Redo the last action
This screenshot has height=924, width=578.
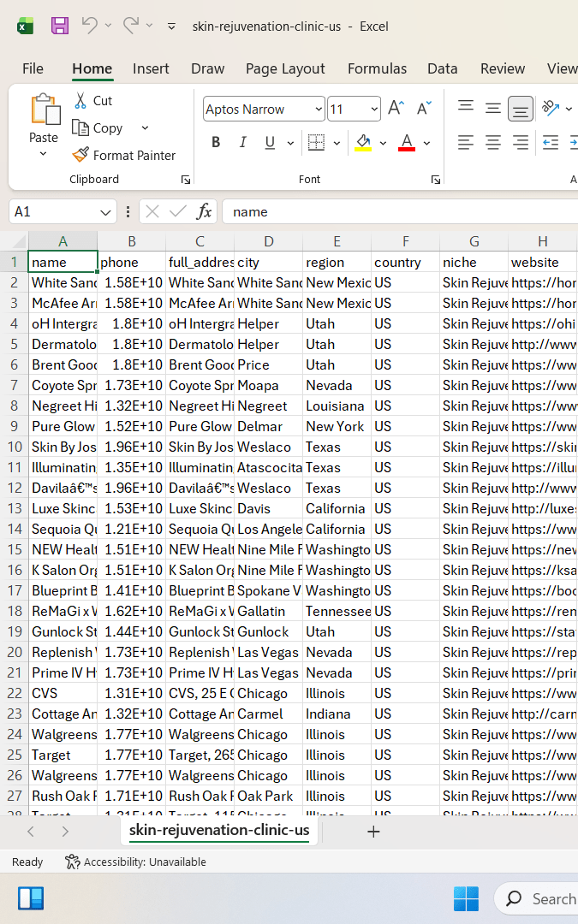point(131,26)
